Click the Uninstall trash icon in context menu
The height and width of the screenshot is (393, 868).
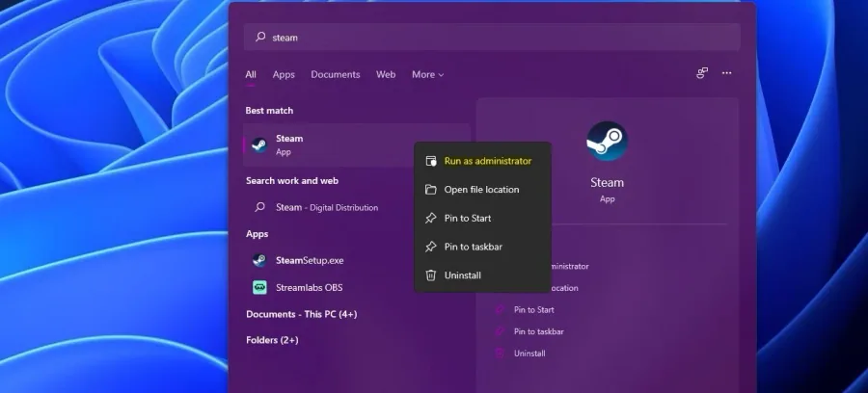431,275
